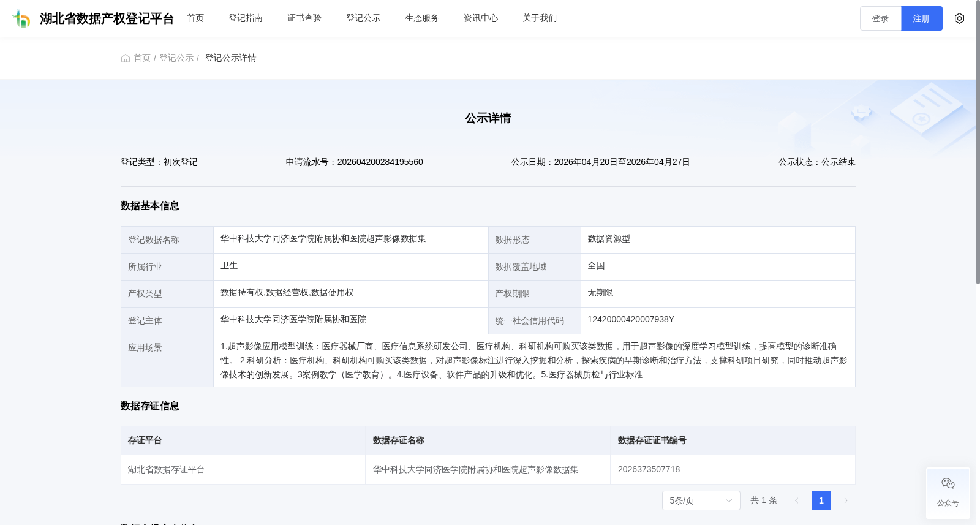Click the 统一社会信用代码 label cell
The width and height of the screenshot is (980, 525).
point(535,320)
